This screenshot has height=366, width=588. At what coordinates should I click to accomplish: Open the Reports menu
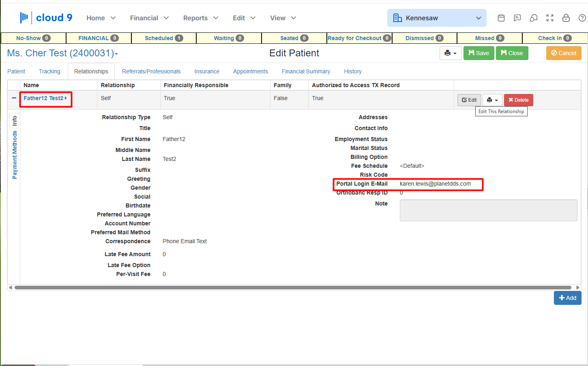click(201, 18)
